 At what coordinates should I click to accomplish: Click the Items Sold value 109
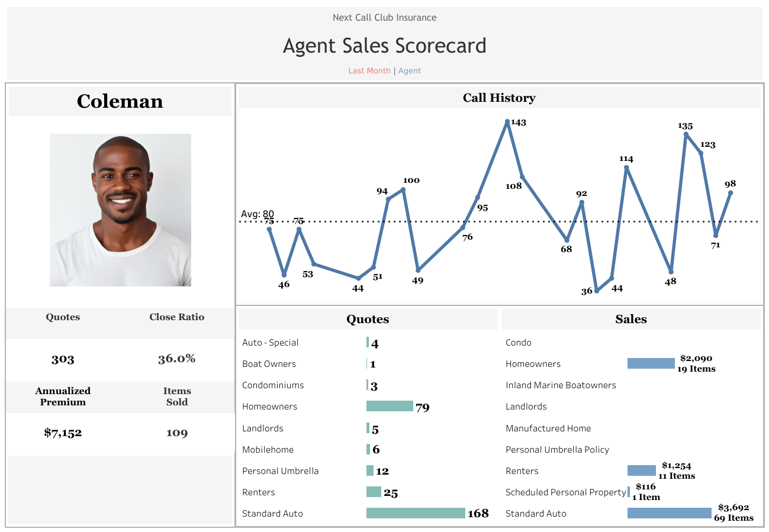pyautogui.click(x=176, y=433)
